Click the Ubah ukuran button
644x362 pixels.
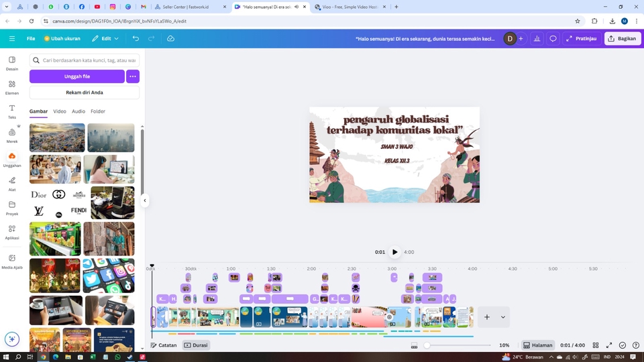62,39
